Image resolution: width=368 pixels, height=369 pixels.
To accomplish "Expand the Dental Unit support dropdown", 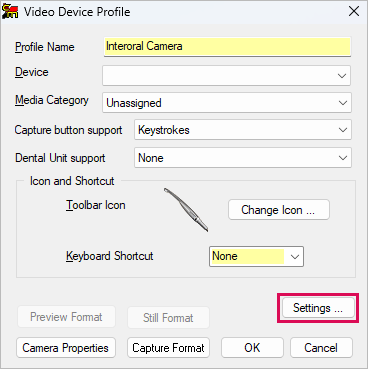I will pos(342,158).
